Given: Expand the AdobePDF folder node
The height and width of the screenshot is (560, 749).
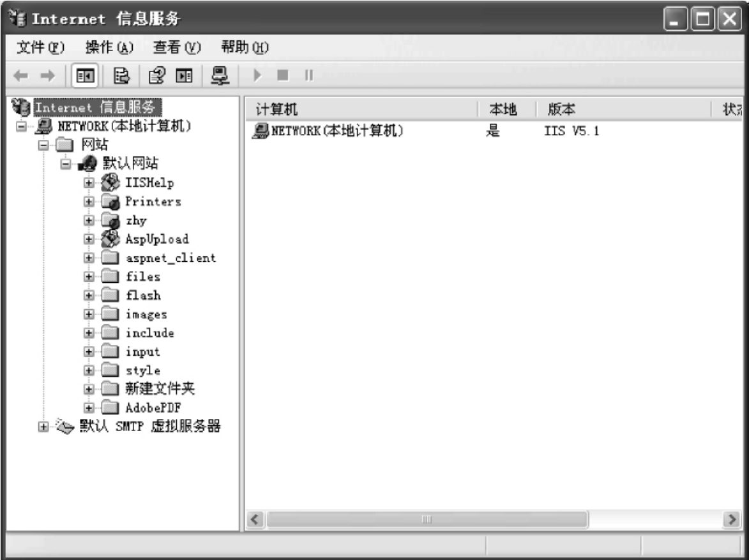Looking at the screenshot, I should point(89,408).
